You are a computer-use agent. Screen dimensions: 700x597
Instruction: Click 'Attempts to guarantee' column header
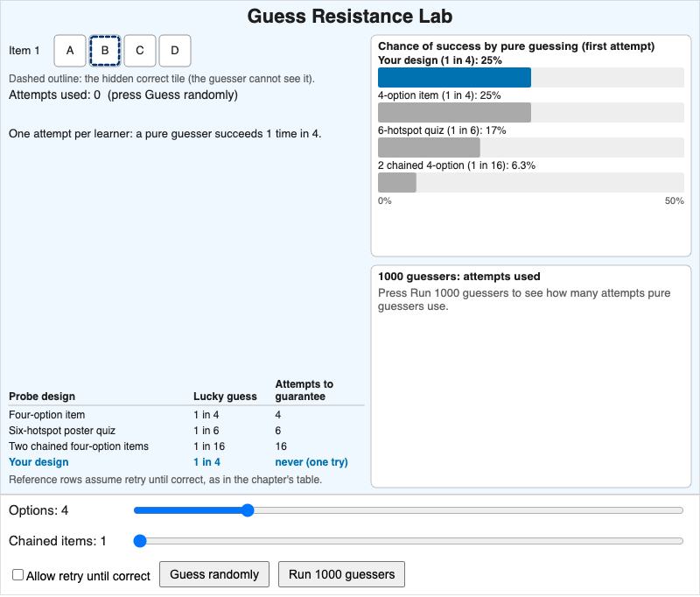pos(304,390)
